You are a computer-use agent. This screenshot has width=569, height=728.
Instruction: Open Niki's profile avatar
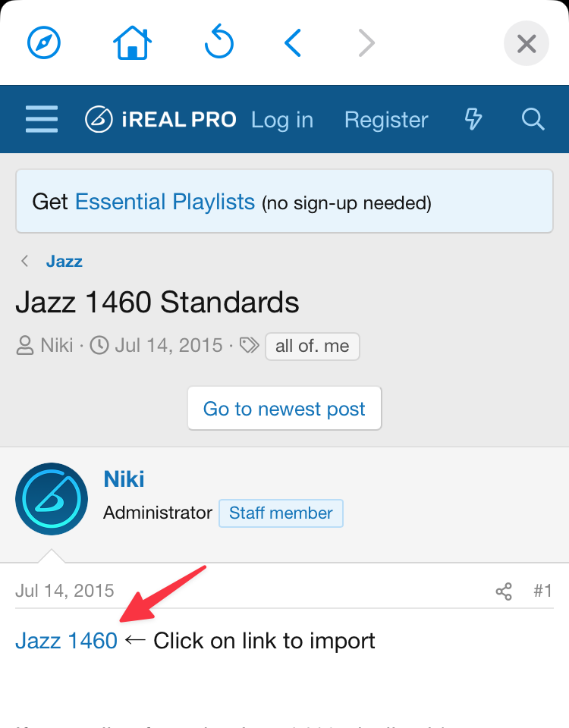coord(52,499)
